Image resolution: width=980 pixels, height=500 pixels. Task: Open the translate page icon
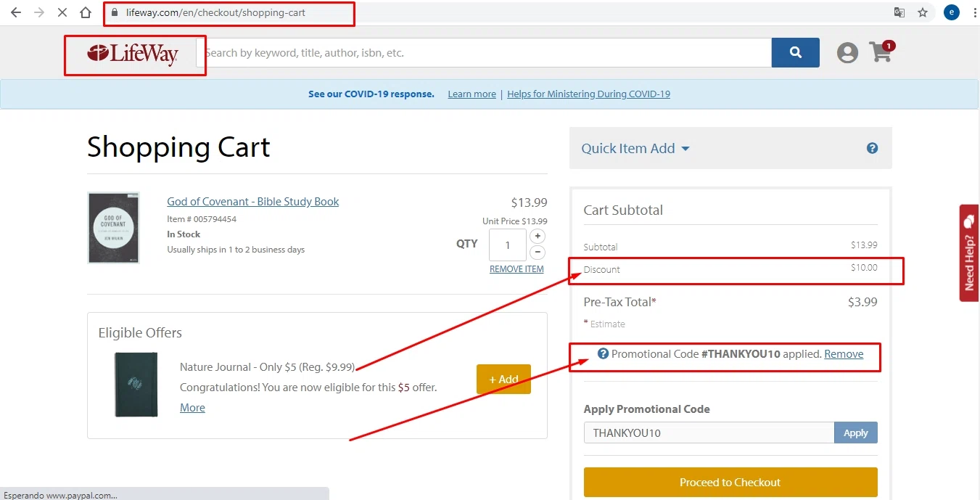pyautogui.click(x=899, y=12)
